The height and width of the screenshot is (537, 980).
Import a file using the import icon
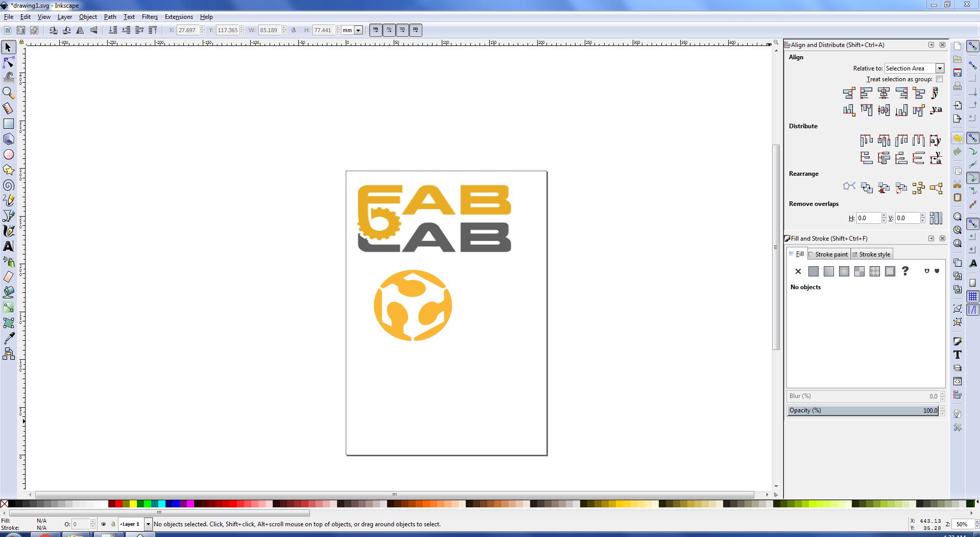pyautogui.click(x=958, y=105)
